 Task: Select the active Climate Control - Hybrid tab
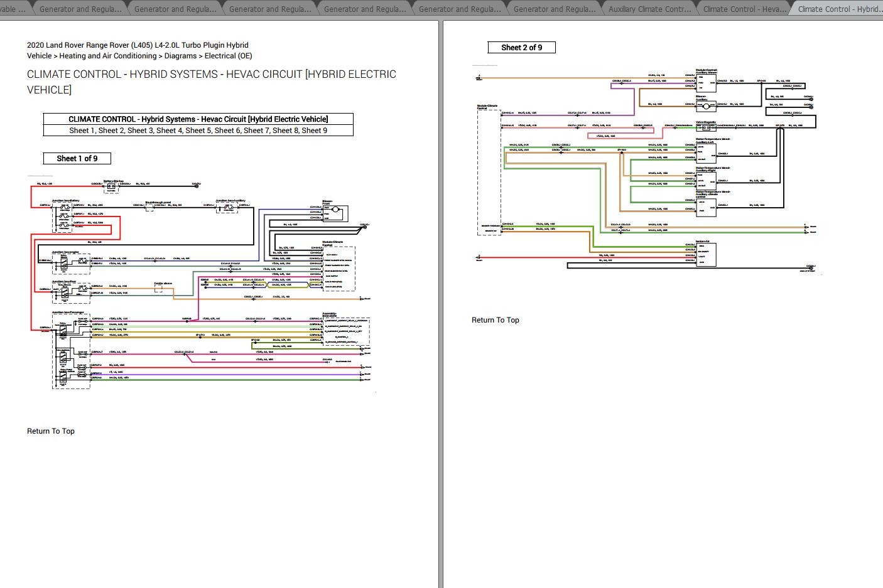pyautogui.click(x=838, y=9)
